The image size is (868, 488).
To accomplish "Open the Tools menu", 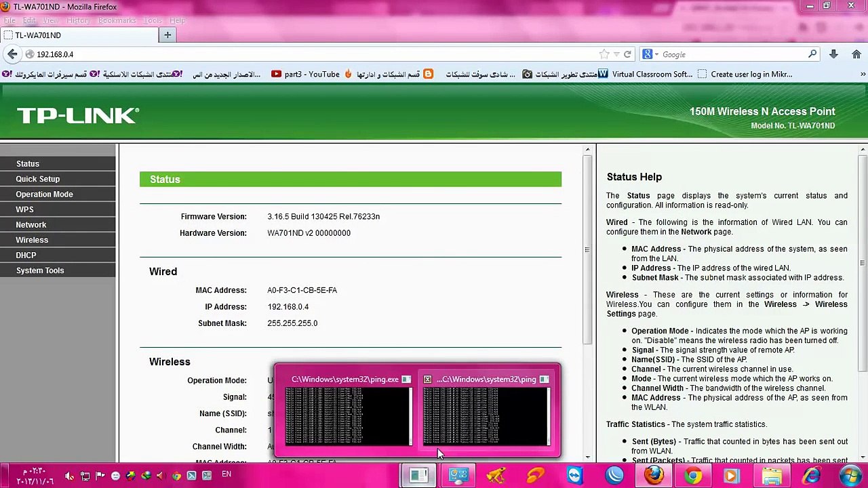I will coord(153,20).
